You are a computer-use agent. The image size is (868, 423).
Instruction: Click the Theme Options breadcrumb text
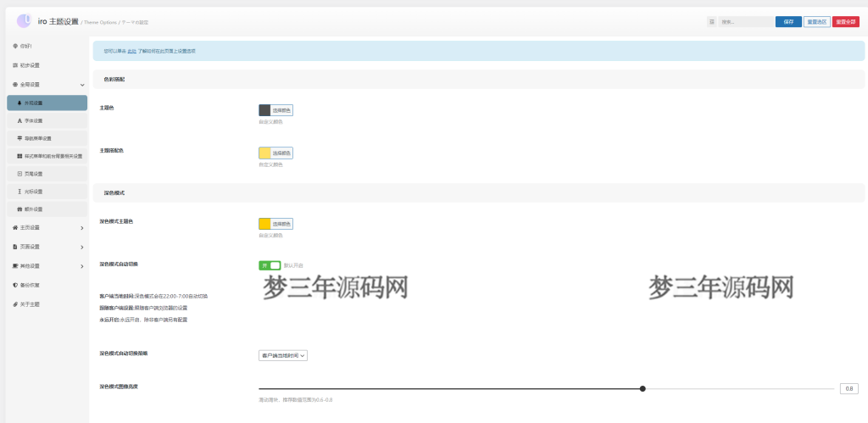(100, 23)
